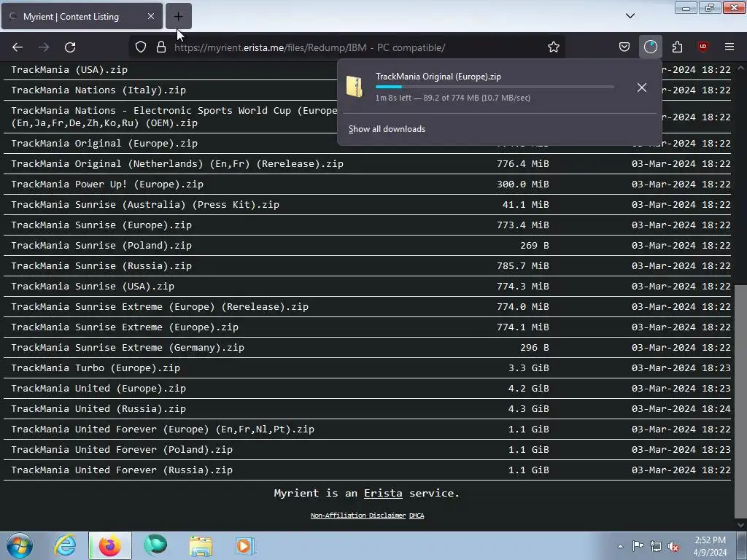Open Windows Explorer folder in taskbar
The image size is (747, 560).
201,545
